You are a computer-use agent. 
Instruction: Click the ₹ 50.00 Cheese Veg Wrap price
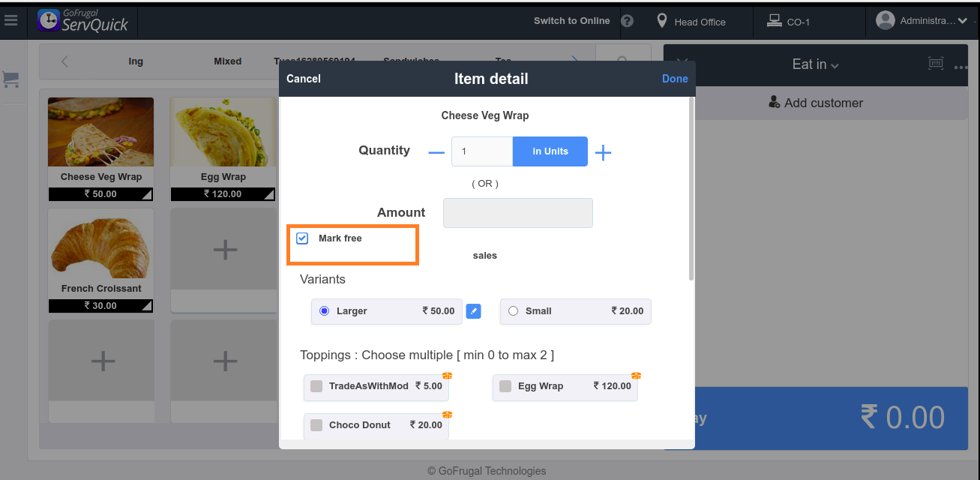pos(100,194)
